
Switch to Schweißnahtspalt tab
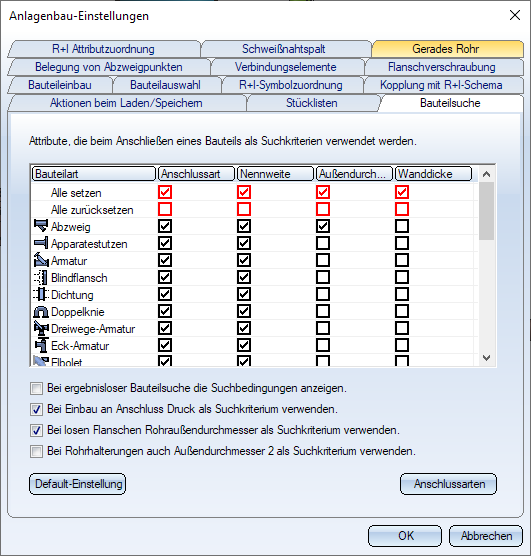(284, 49)
